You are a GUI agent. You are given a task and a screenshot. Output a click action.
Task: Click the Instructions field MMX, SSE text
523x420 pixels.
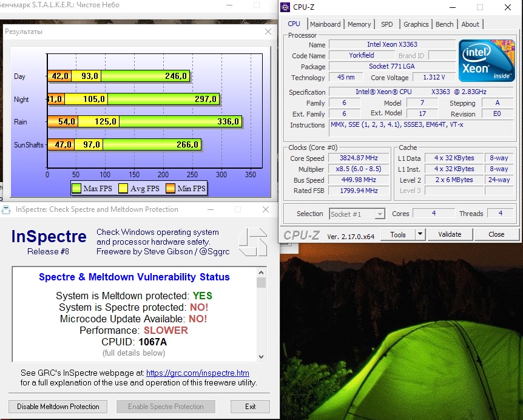[x=421, y=129]
